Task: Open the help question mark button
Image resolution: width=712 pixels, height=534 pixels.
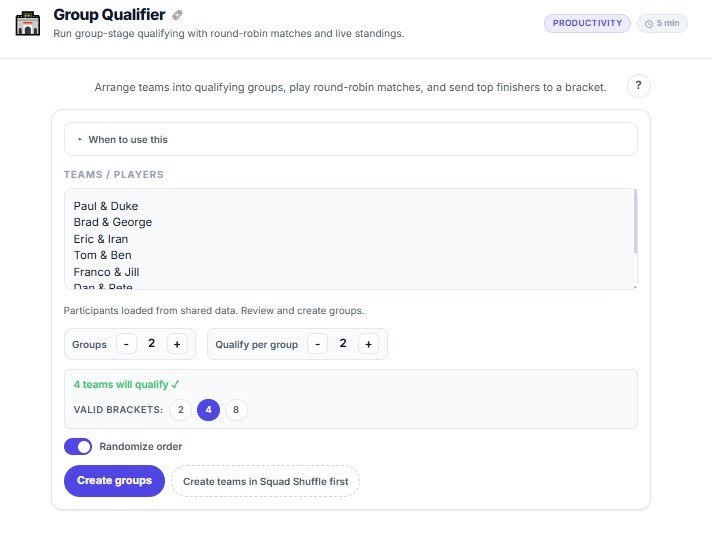Action: [639, 86]
